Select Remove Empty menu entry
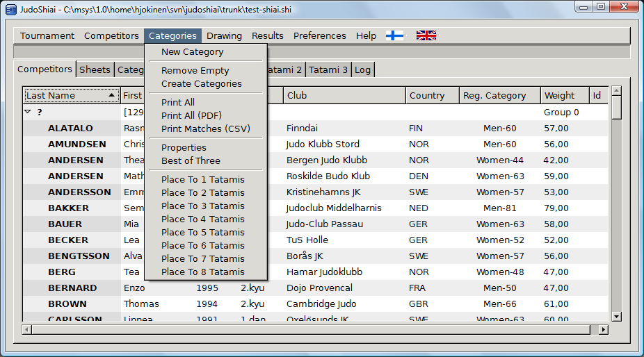Screen dimensions: 644x357 point(195,70)
